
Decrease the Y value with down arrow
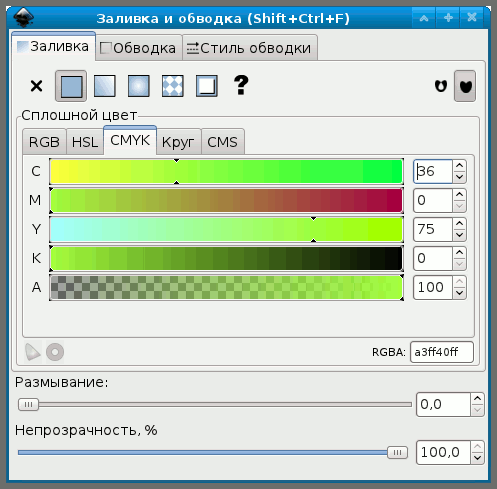459,235
